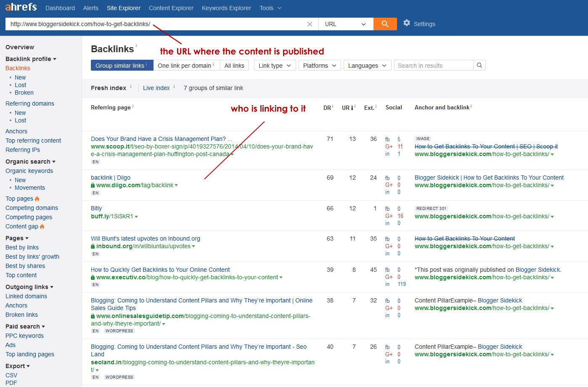Open Best by links' growth in the sidebar
The width and height of the screenshot is (588, 387).
click(x=32, y=257)
